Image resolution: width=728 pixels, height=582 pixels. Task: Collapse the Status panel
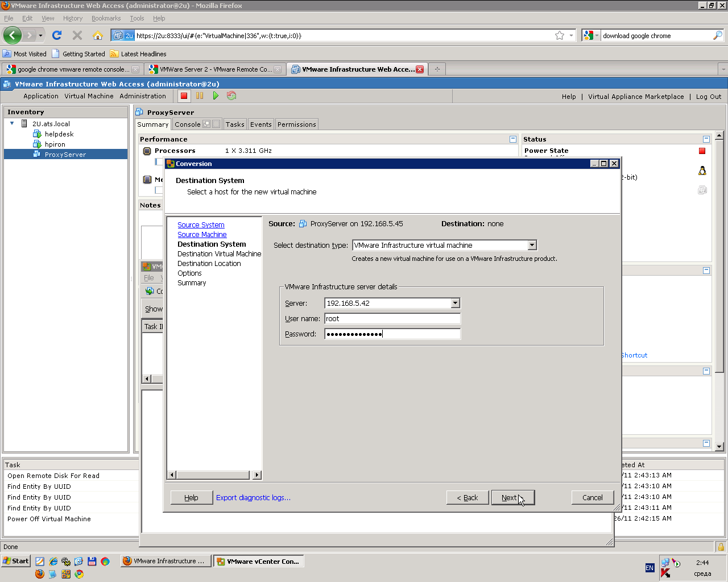706,139
